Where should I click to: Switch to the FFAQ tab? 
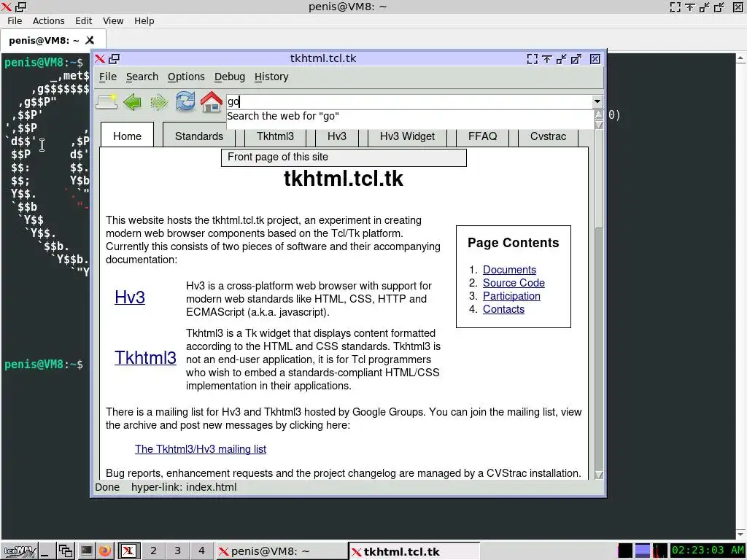click(x=483, y=136)
